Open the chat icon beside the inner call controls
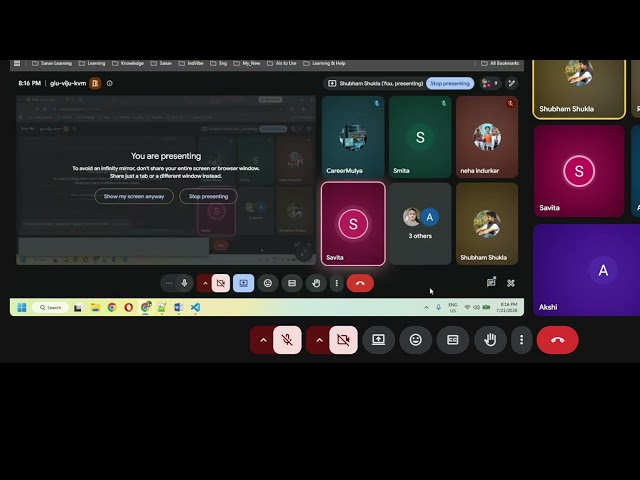The height and width of the screenshot is (480, 640). (491, 283)
